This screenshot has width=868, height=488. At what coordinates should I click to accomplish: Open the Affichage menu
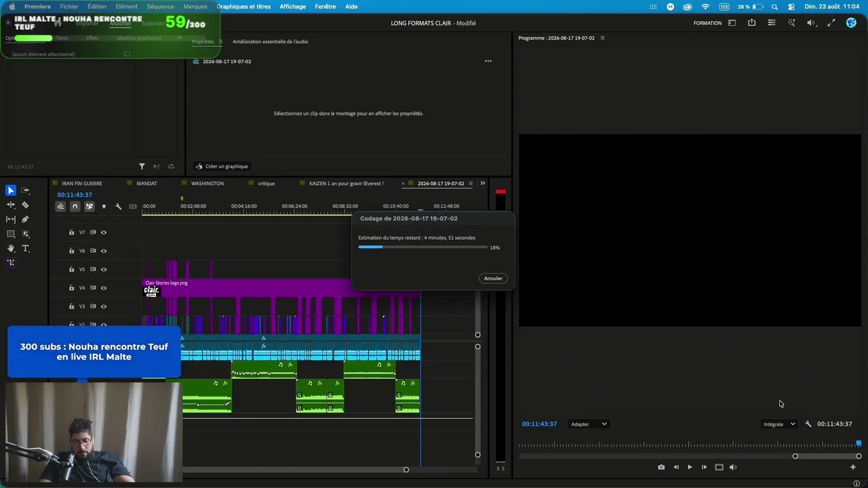293,7
